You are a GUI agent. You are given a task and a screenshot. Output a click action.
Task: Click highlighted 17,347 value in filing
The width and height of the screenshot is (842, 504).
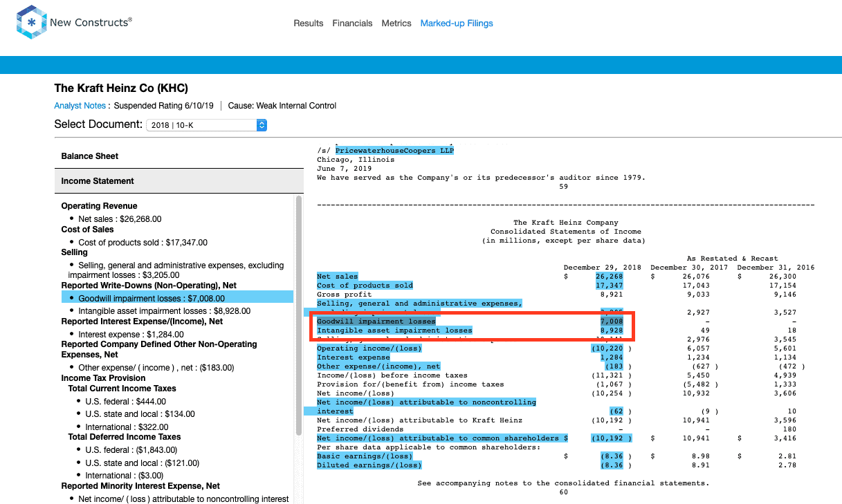click(x=609, y=286)
